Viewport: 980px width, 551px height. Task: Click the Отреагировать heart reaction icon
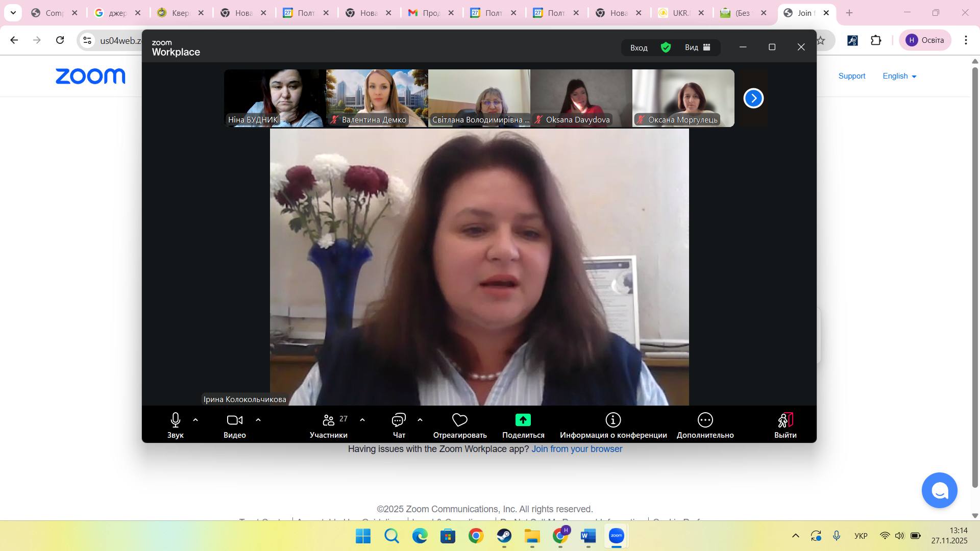pyautogui.click(x=459, y=420)
